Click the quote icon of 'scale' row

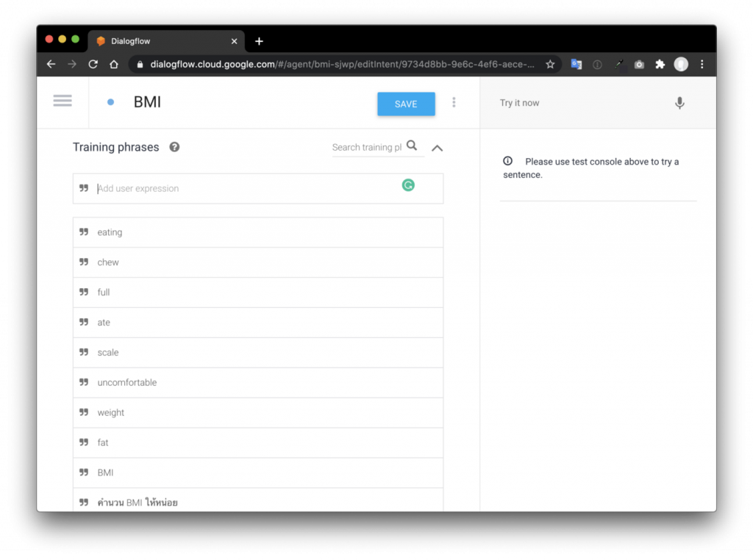84,352
